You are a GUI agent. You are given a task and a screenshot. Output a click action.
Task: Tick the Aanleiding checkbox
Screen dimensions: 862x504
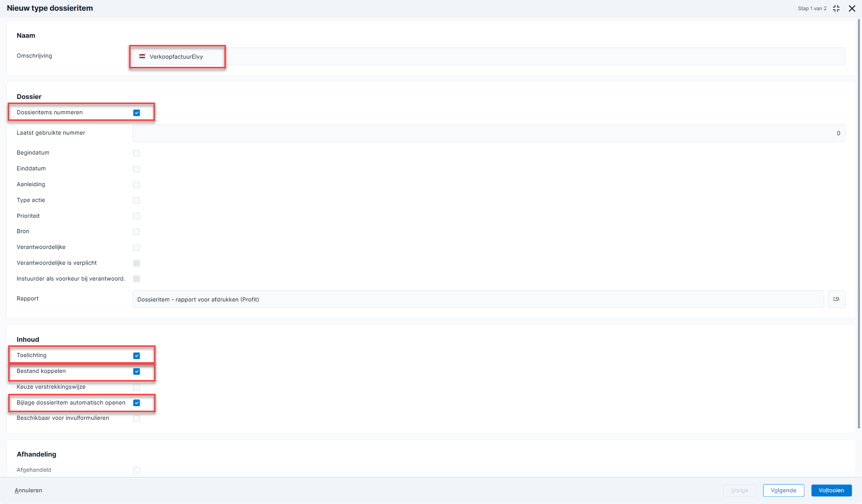pyautogui.click(x=137, y=185)
